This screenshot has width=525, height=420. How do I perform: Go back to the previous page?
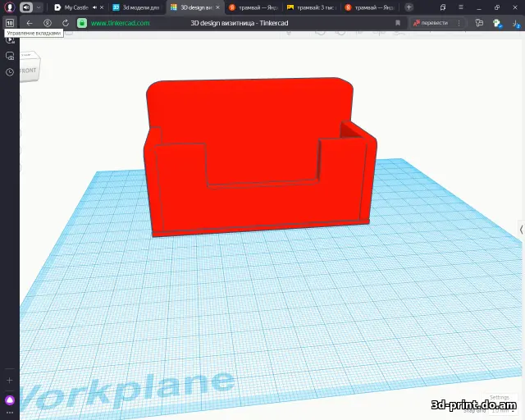(x=30, y=23)
